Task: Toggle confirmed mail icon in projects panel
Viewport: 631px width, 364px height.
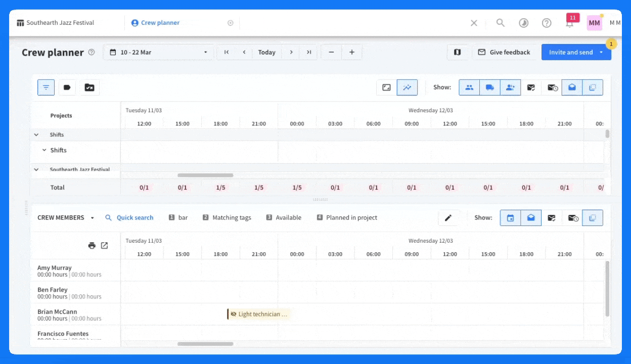Action: click(531, 87)
